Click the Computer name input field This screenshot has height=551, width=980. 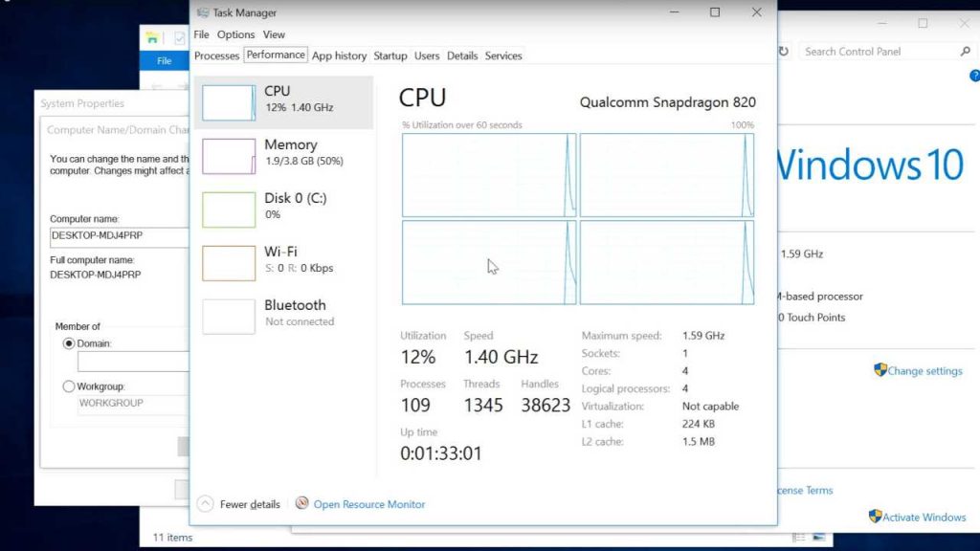[x=120, y=236]
